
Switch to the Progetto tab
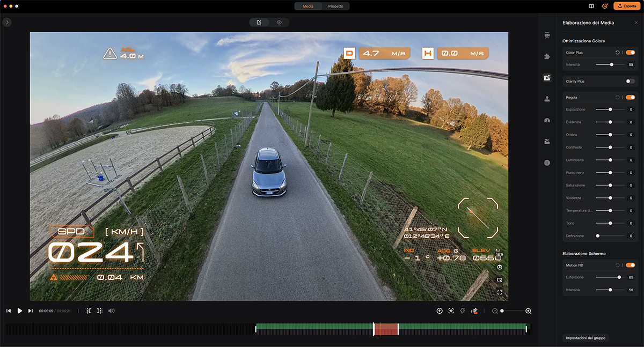pos(336,6)
